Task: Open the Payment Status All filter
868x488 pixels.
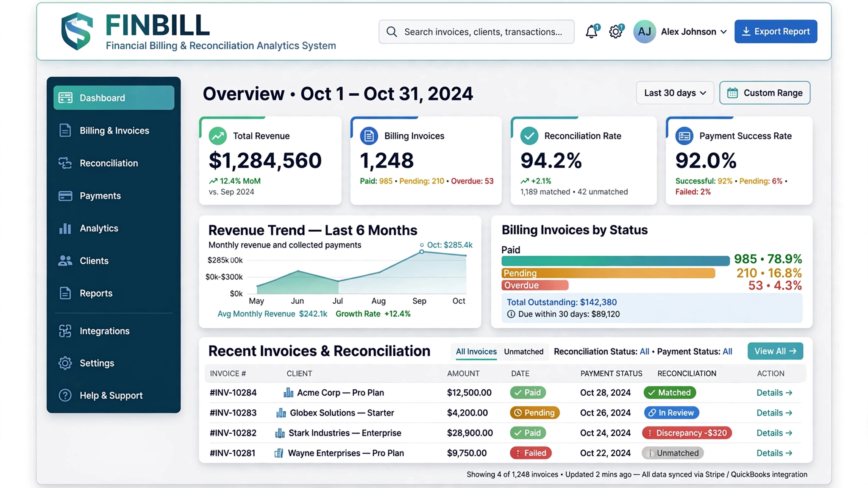Action: coord(727,352)
